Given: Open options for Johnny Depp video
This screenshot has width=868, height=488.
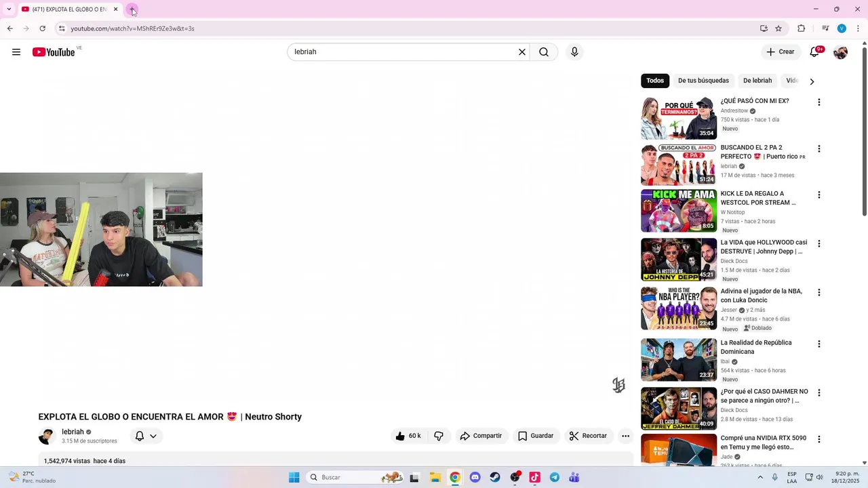Looking at the screenshot, I should coord(818,243).
